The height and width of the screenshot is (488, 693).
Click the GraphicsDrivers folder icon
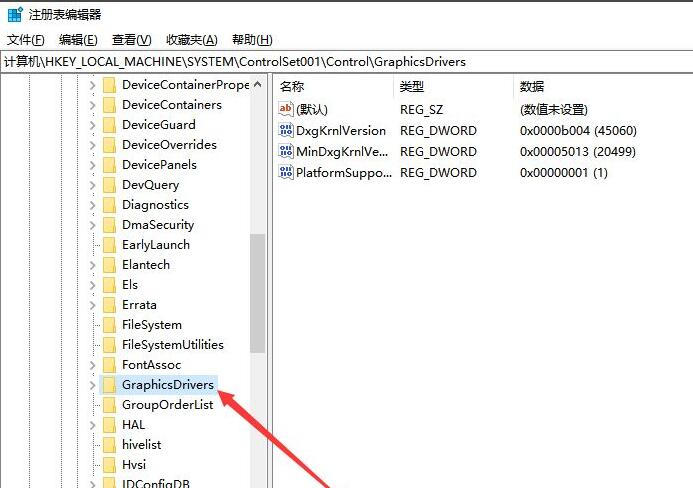coord(109,385)
